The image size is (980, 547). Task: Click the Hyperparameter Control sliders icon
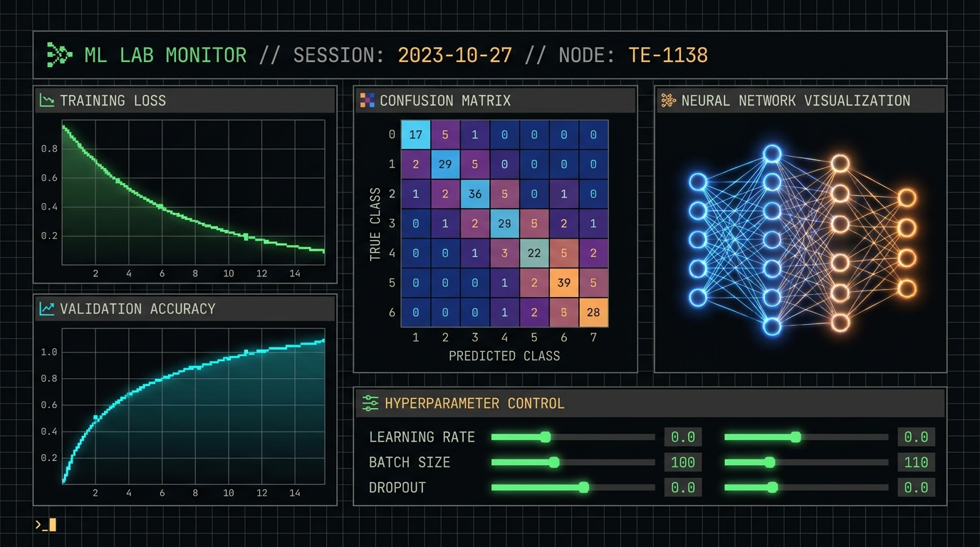pos(370,403)
